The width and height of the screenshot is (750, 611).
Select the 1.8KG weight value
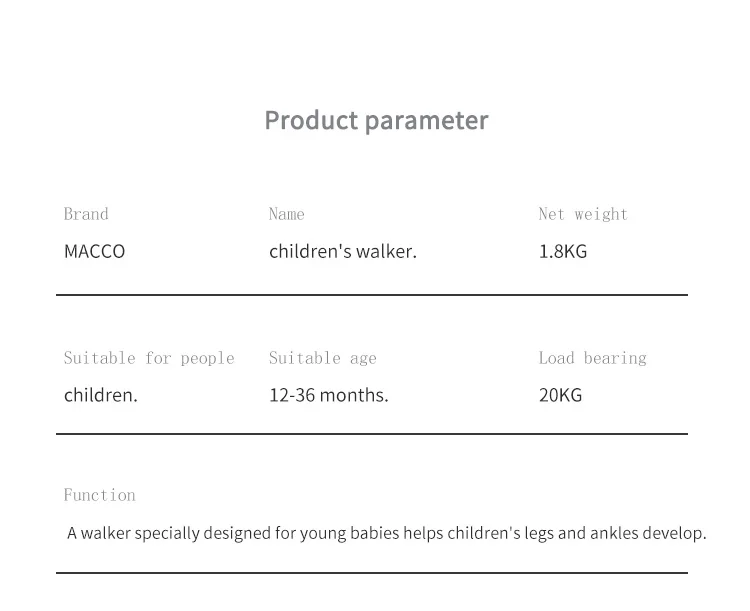click(x=563, y=251)
